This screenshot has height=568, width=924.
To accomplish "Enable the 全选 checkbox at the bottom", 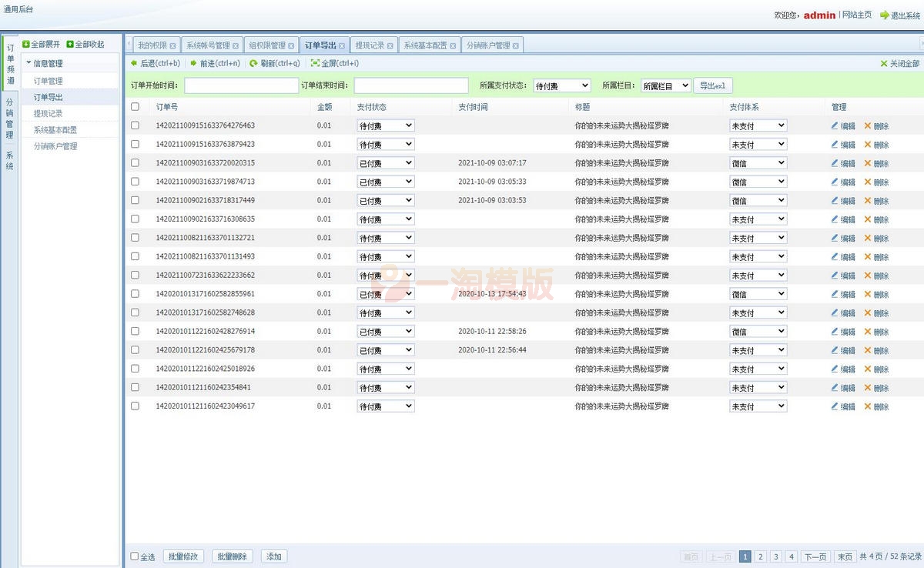I will (x=135, y=556).
